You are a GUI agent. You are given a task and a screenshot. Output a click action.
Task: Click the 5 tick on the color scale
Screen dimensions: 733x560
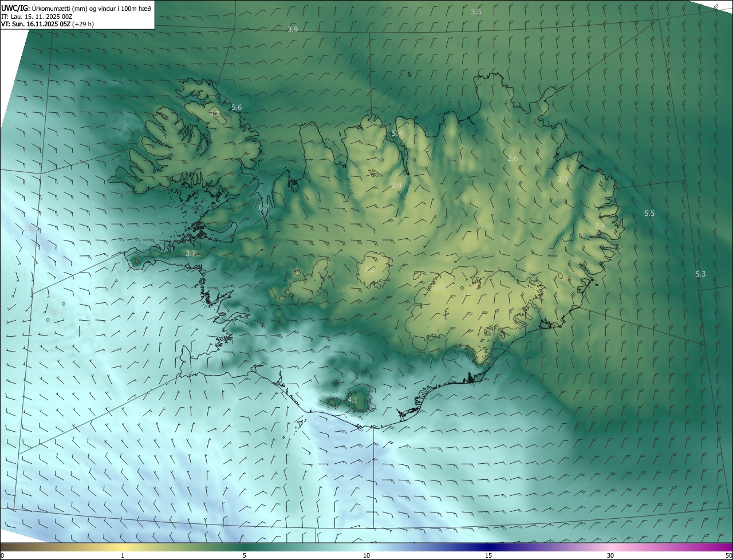pos(245,555)
